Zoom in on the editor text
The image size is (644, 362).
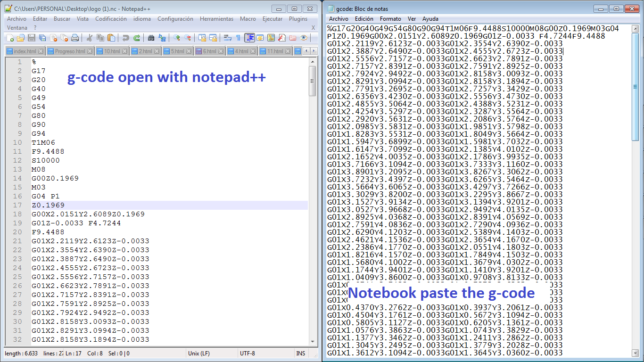177,38
